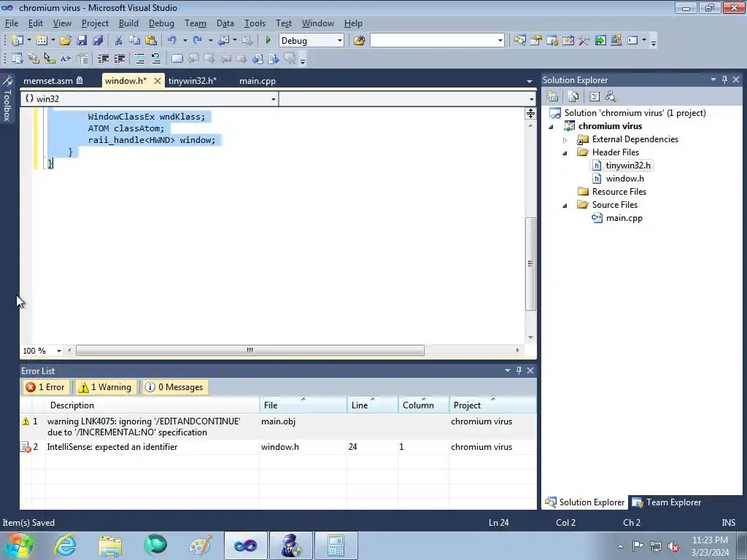Image resolution: width=747 pixels, height=560 pixels.
Task: Click the Add New Item toolbar icon
Action: (x=42, y=41)
